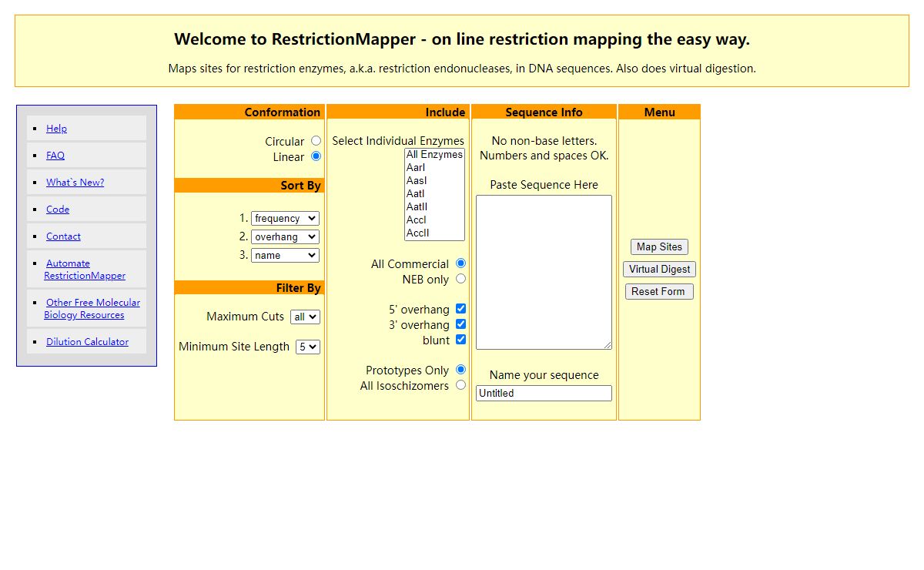This screenshot has height=570, width=924.
Task: Open the Contact link
Action: [63, 236]
